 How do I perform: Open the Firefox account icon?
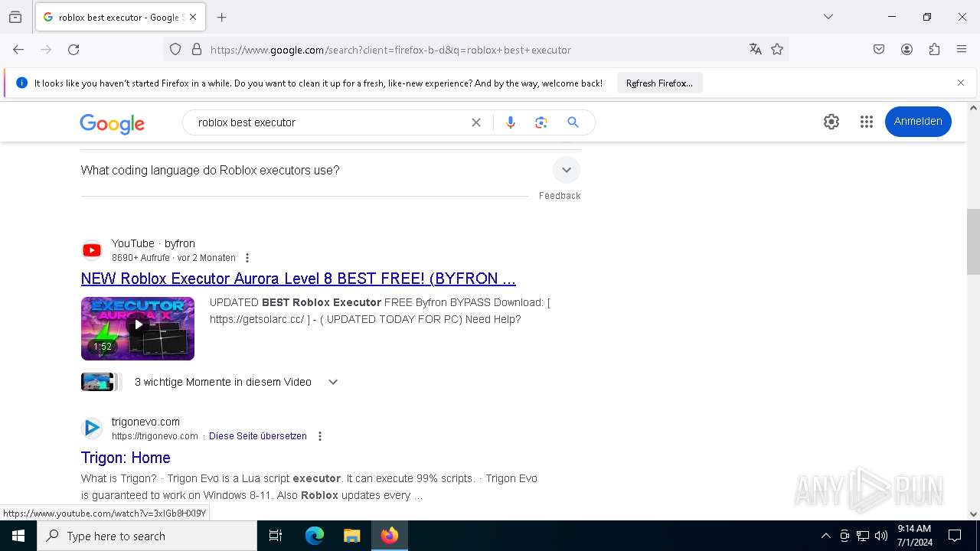point(906,50)
